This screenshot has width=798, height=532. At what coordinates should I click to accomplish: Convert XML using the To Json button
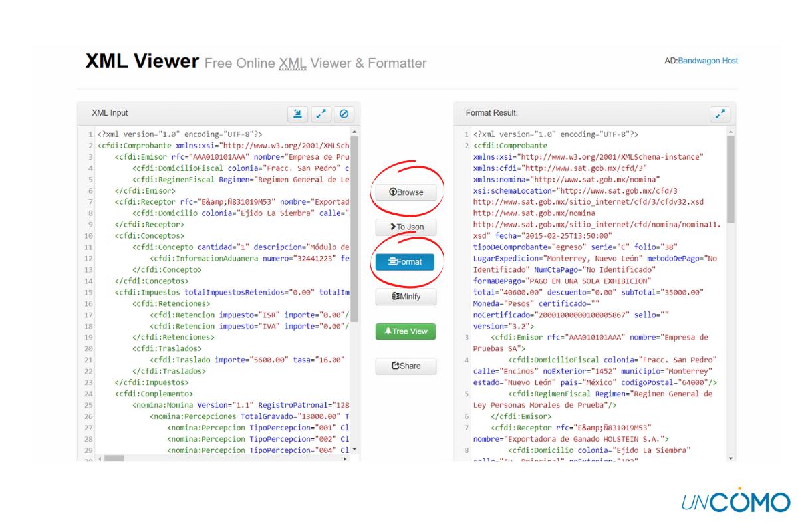pyautogui.click(x=406, y=227)
